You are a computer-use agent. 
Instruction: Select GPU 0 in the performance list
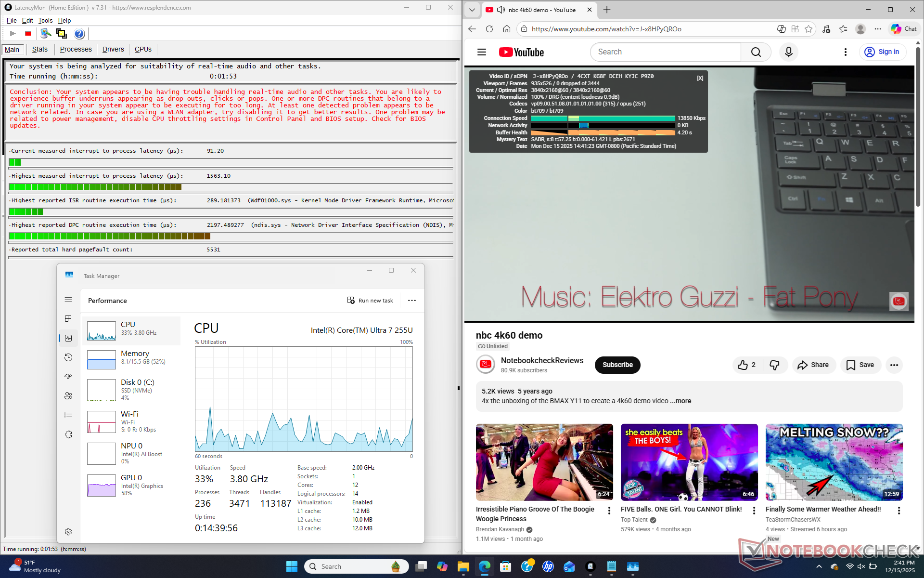pos(131,485)
